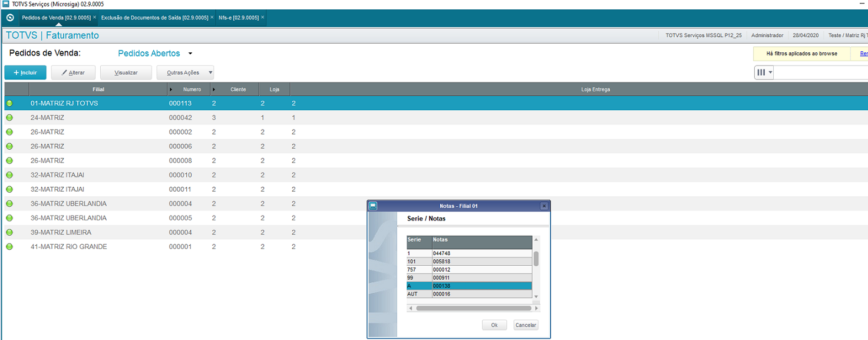This screenshot has width=868, height=340.
Task: Click the Alterar button
Action: click(74, 72)
